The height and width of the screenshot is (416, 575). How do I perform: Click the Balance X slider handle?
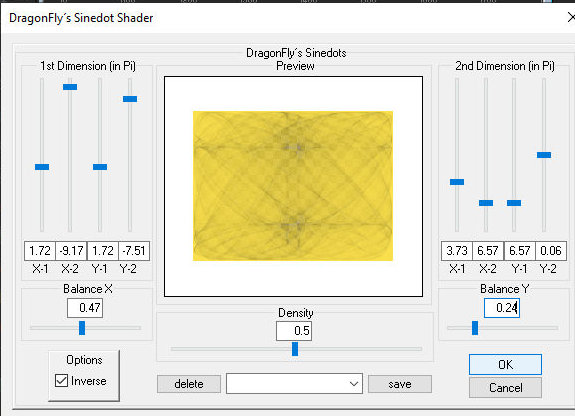pyautogui.click(x=82, y=328)
